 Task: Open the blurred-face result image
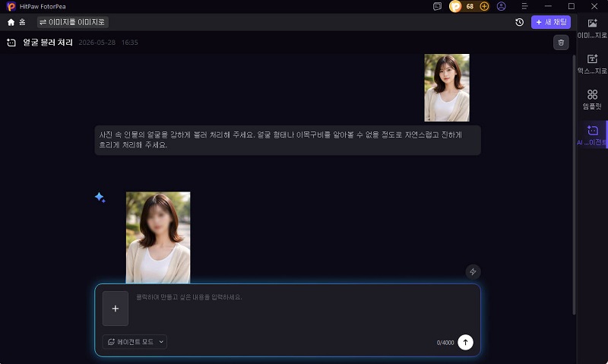coord(158,237)
